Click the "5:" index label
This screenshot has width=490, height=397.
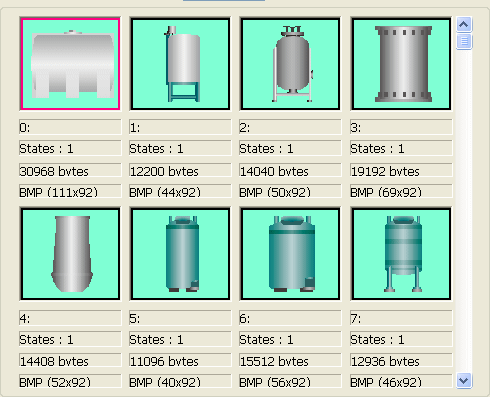pos(180,318)
